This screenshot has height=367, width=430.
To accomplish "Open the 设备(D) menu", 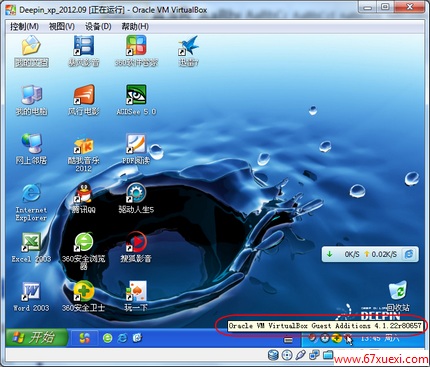I will 98,27.
